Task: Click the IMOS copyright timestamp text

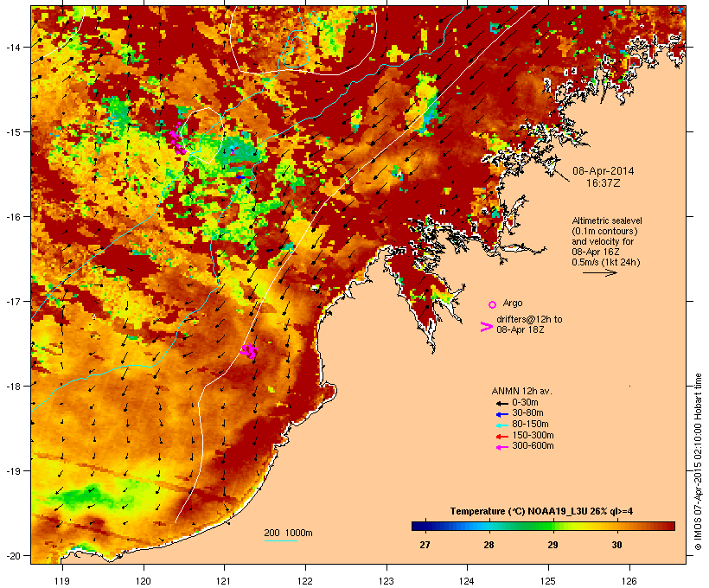Action: (698, 462)
